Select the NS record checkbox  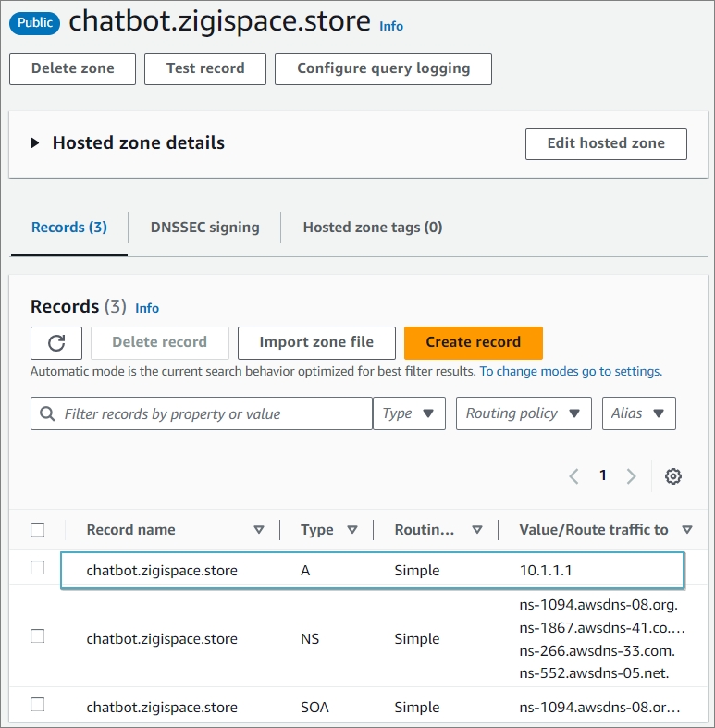coord(38,636)
